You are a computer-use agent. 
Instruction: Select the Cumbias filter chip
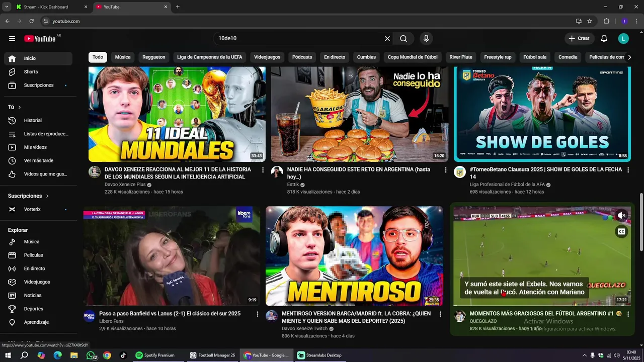[366, 57]
